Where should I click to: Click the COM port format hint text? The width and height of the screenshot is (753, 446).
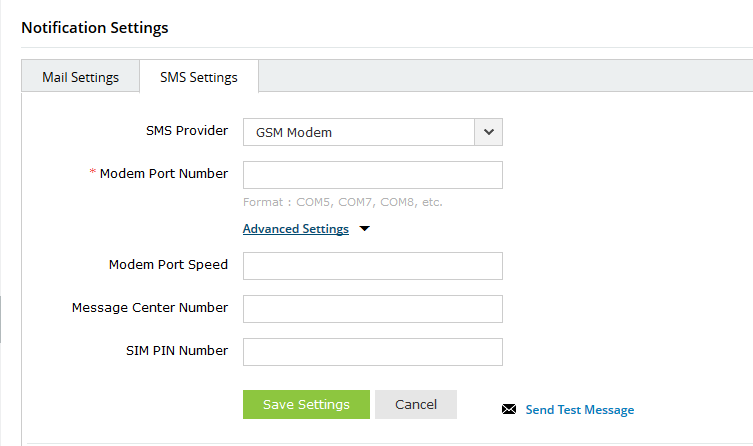point(343,202)
